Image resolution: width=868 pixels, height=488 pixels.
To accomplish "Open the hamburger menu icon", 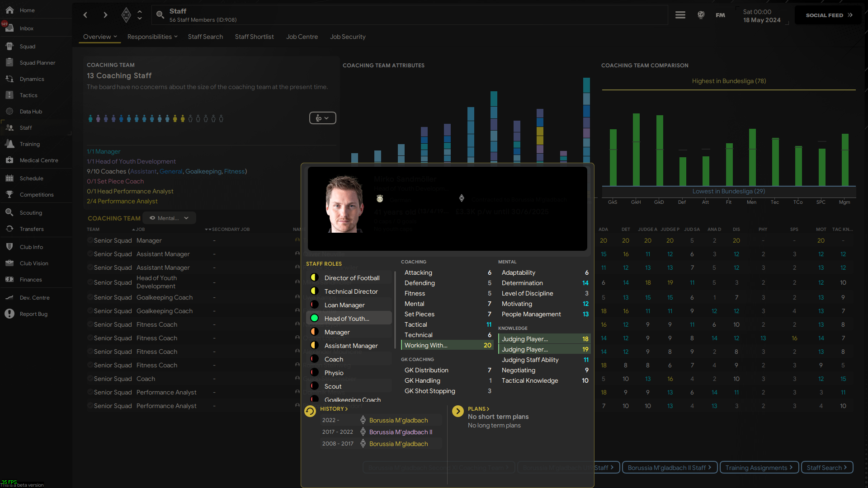I will tap(680, 15).
